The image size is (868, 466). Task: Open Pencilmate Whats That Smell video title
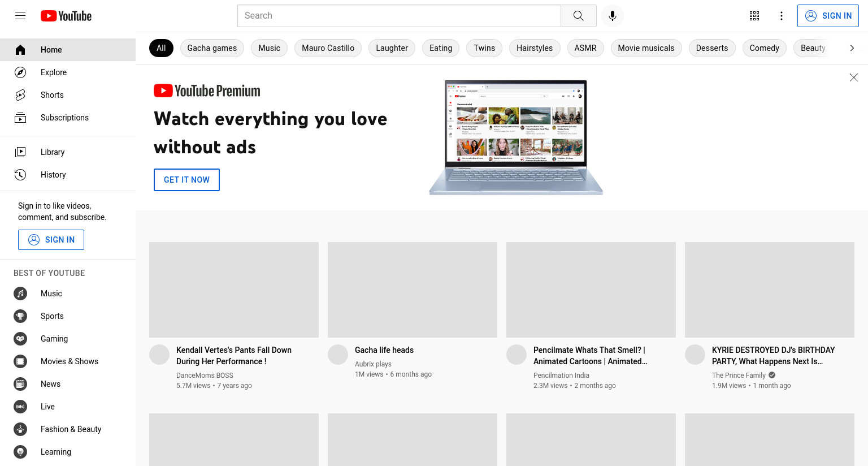[591, 356]
